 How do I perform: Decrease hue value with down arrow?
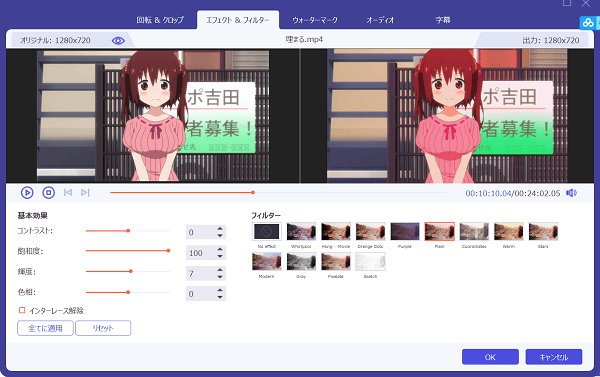(220, 297)
